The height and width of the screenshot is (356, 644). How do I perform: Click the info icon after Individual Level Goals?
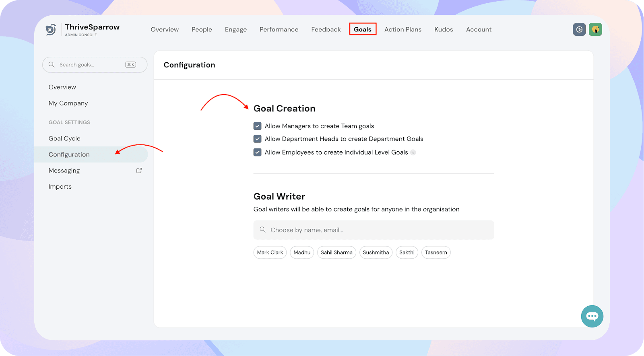point(413,152)
